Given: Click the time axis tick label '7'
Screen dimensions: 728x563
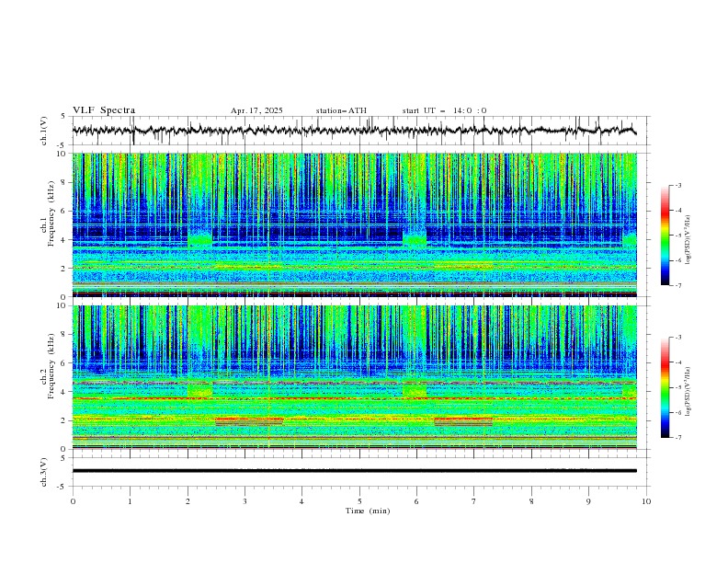Looking at the screenshot, I should [474, 501].
